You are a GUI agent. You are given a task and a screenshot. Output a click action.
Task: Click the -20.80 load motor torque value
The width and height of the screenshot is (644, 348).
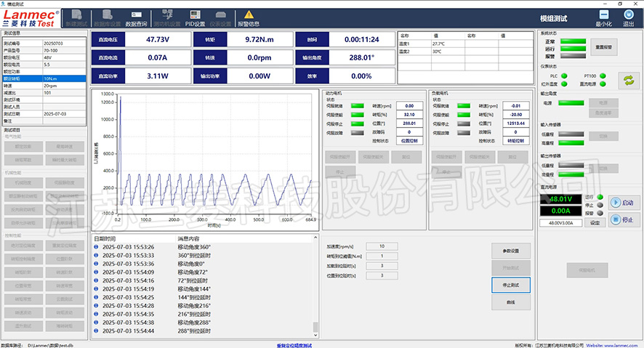pos(516,115)
